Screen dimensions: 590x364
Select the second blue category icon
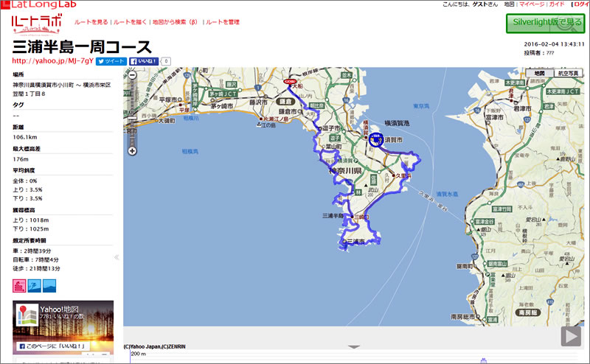34,286
